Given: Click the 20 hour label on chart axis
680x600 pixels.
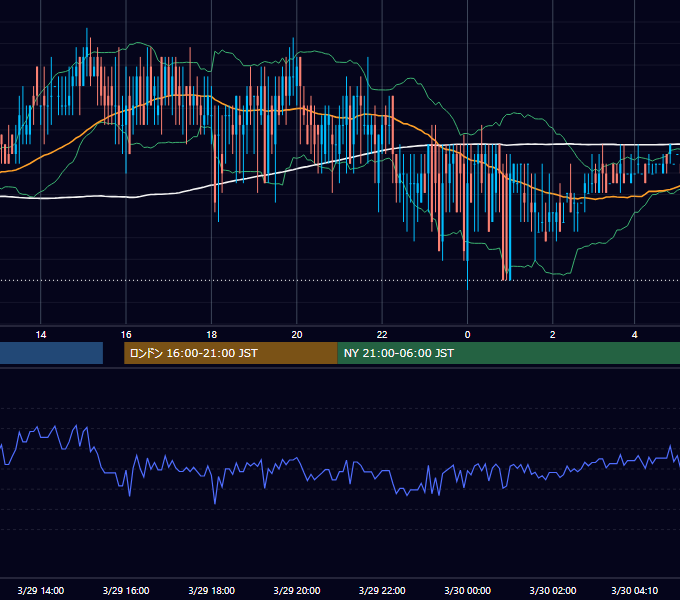Looking at the screenshot, I should [297, 335].
